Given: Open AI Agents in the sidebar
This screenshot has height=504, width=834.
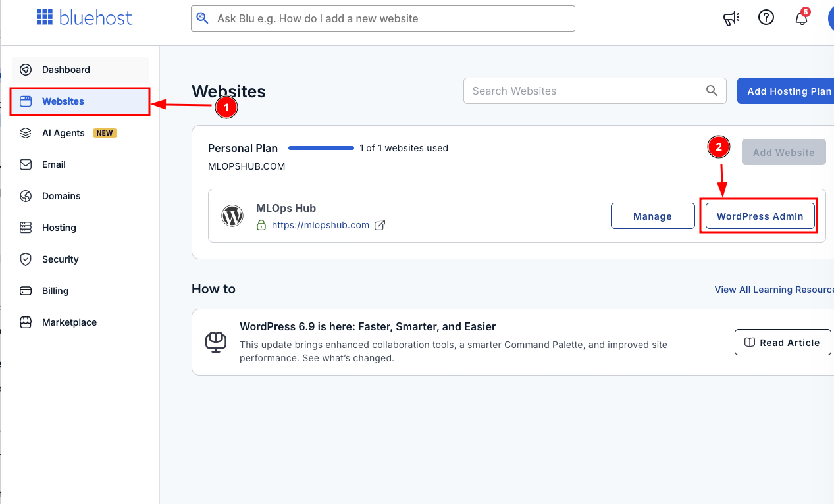Looking at the screenshot, I should (80, 133).
